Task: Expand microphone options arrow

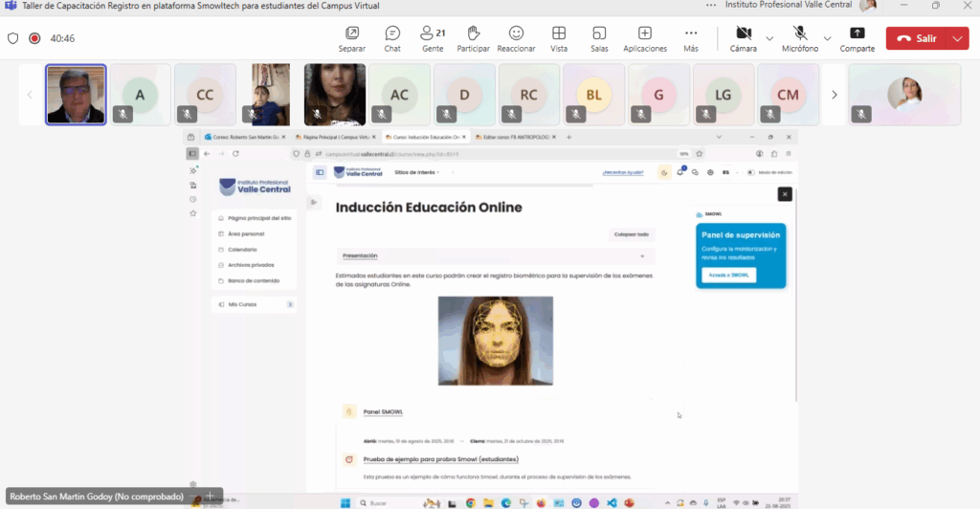Action: pyautogui.click(x=828, y=38)
